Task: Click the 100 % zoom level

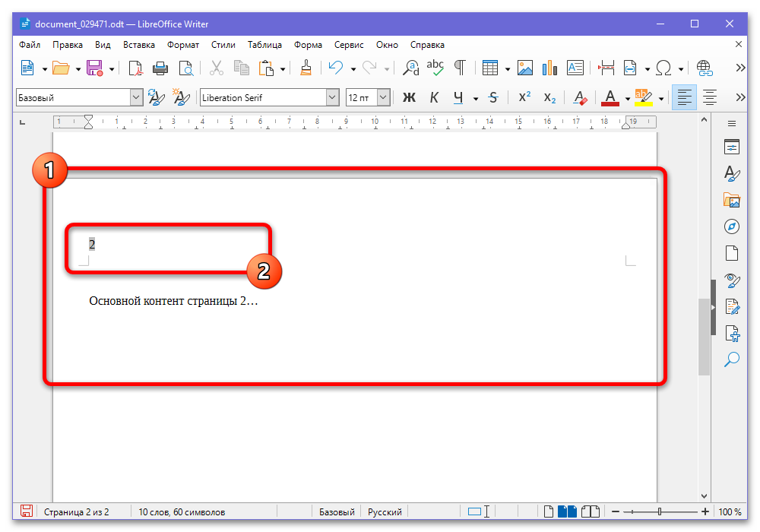Action: pyautogui.click(x=730, y=512)
